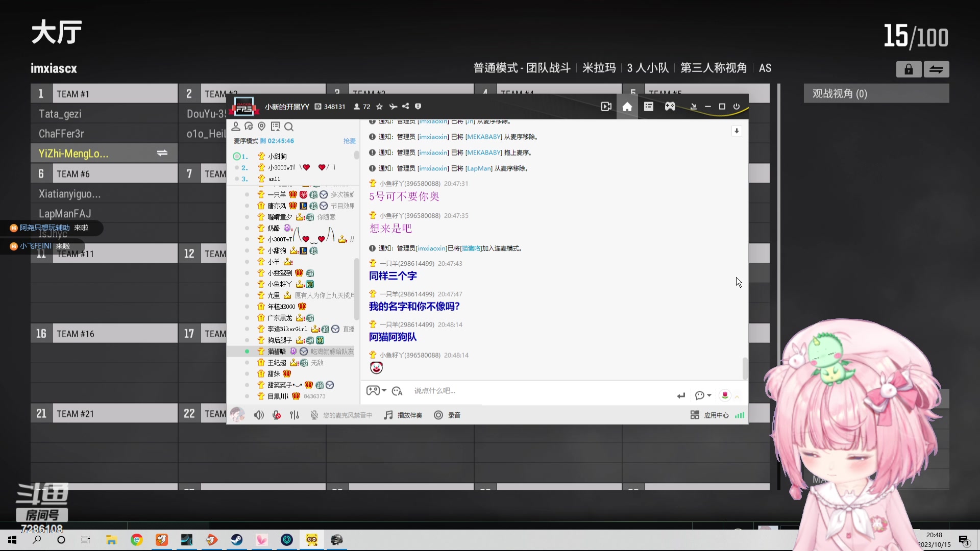Favorite the channel with the star icon
The height and width of the screenshot is (551, 980).
(379, 106)
